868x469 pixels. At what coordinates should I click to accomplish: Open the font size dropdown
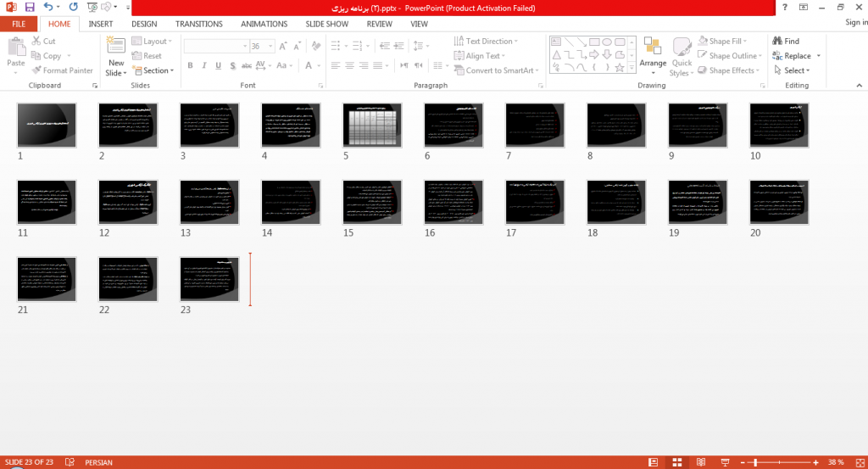point(270,46)
